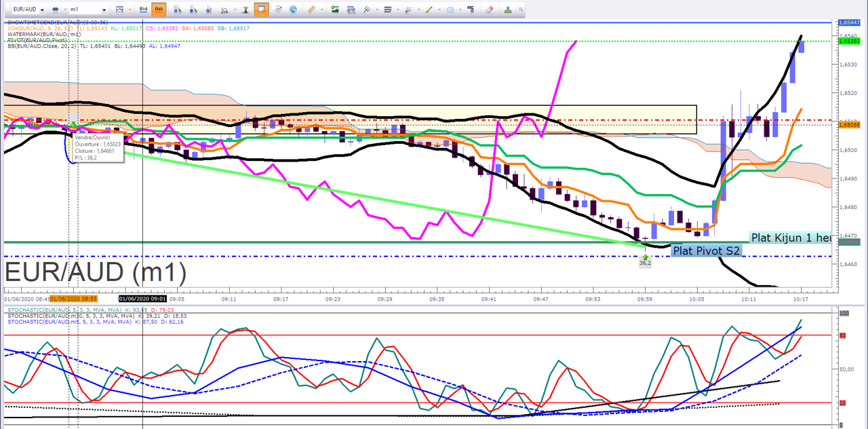The width and height of the screenshot is (868, 429).
Task: Select the Andrews pitchfork drawing tool
Action: click(366, 10)
